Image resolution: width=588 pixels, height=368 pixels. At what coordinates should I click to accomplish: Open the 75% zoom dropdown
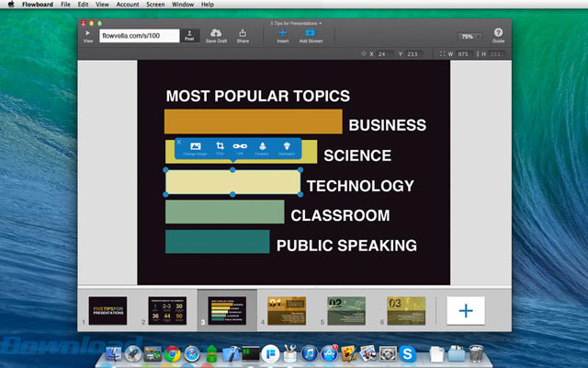pyautogui.click(x=469, y=36)
